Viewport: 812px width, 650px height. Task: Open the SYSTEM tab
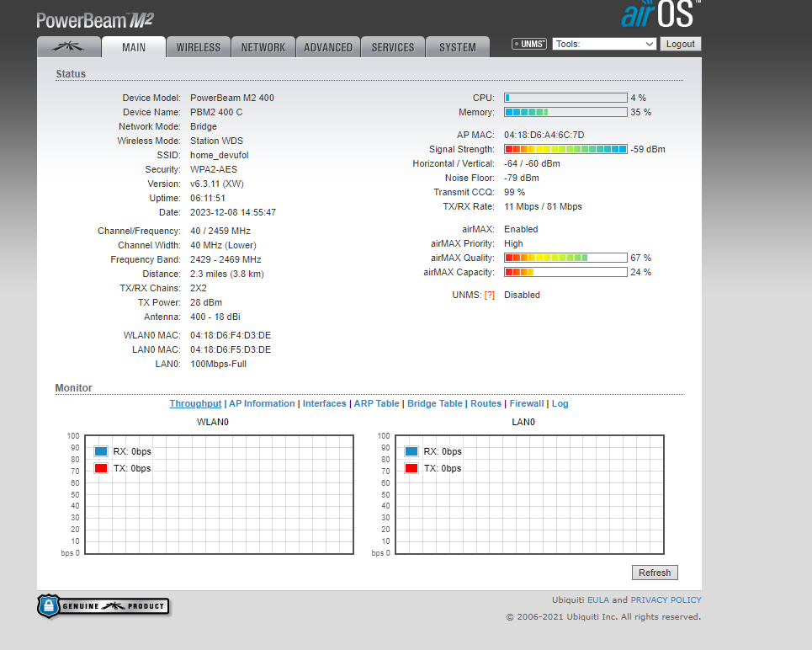point(458,47)
